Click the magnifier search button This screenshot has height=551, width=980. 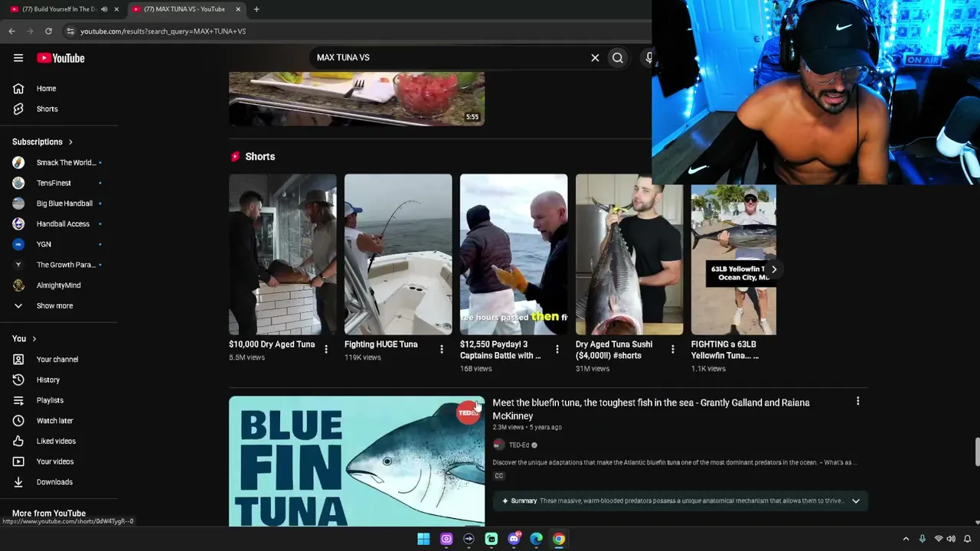[x=618, y=57]
